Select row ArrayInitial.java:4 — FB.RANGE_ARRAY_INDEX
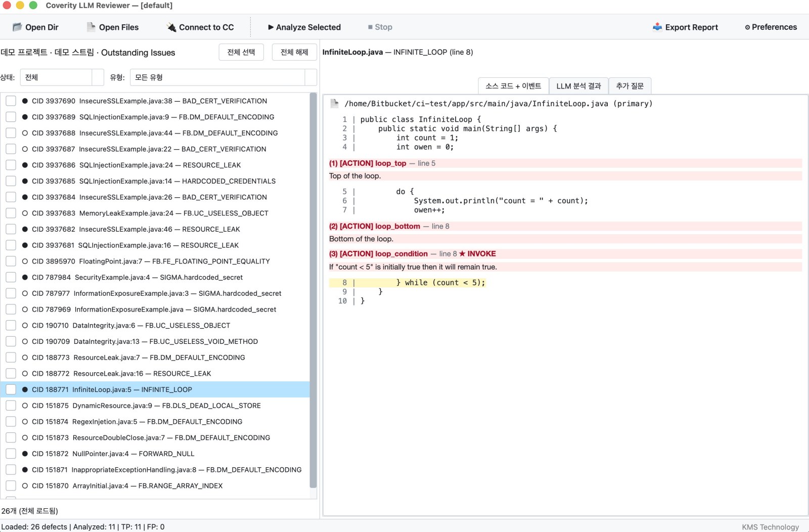809x532 pixels. 155,486
